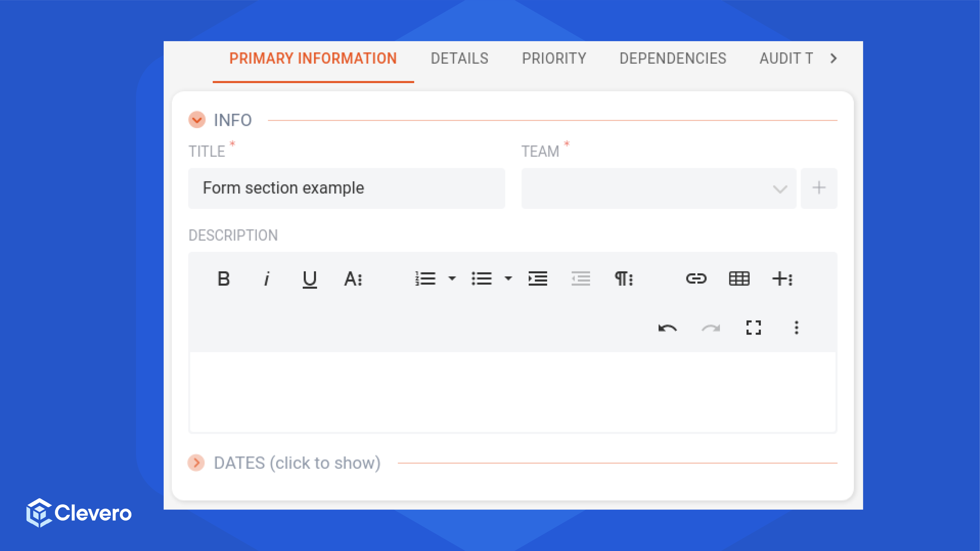Open the insert more options

point(782,279)
